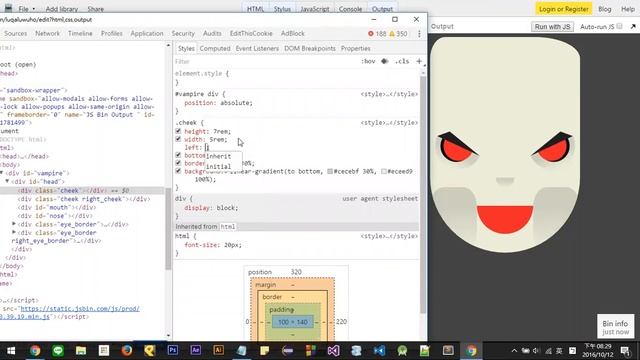This screenshot has height=360, width=640.
Task: Open the DOM Breakpoints tab
Action: click(310, 48)
